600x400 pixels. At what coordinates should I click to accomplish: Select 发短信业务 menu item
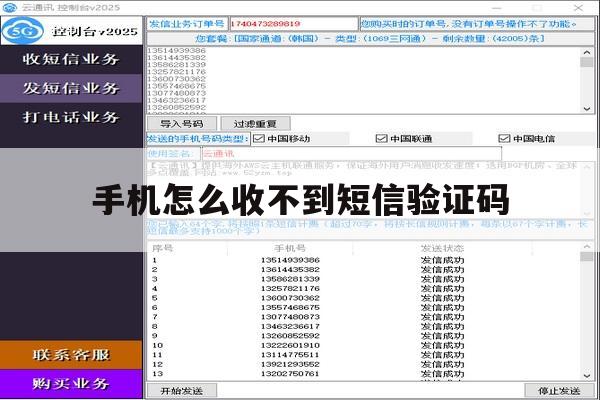pos(71,88)
